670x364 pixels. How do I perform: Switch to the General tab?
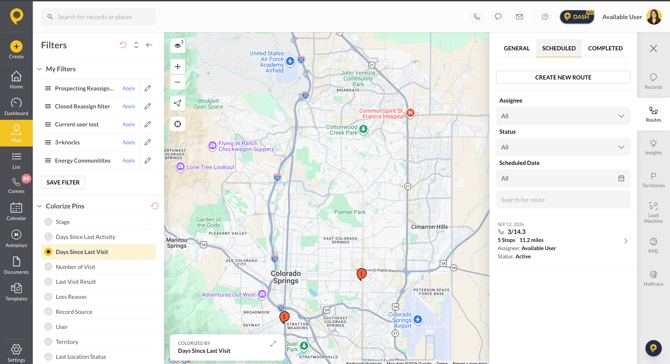516,48
